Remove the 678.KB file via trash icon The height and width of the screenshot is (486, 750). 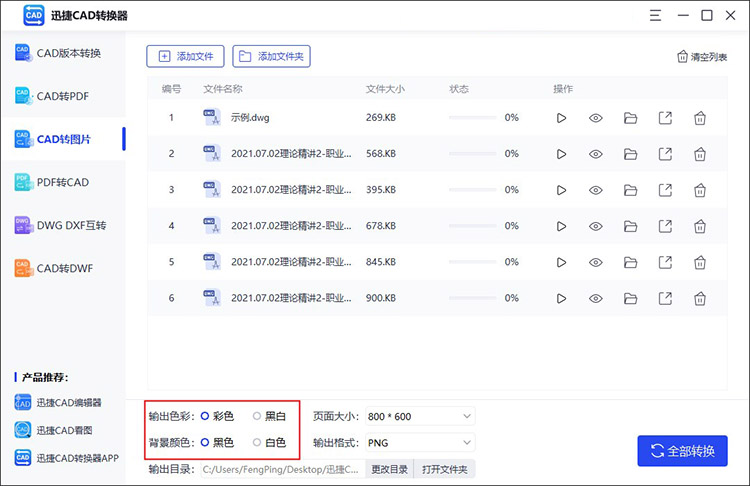tap(700, 226)
